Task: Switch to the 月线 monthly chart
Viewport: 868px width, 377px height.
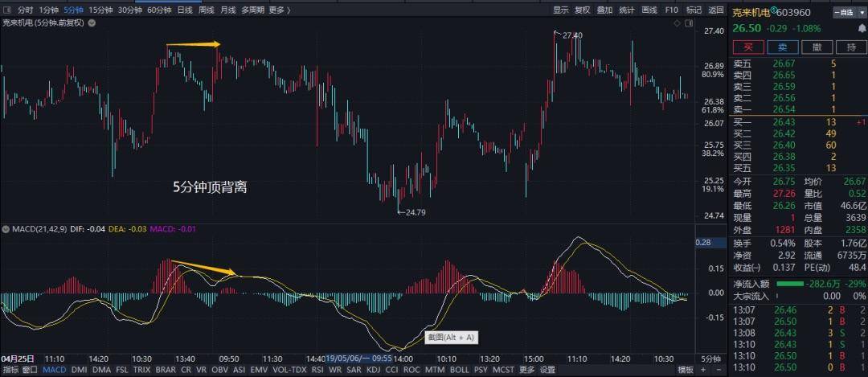Action: [x=227, y=10]
